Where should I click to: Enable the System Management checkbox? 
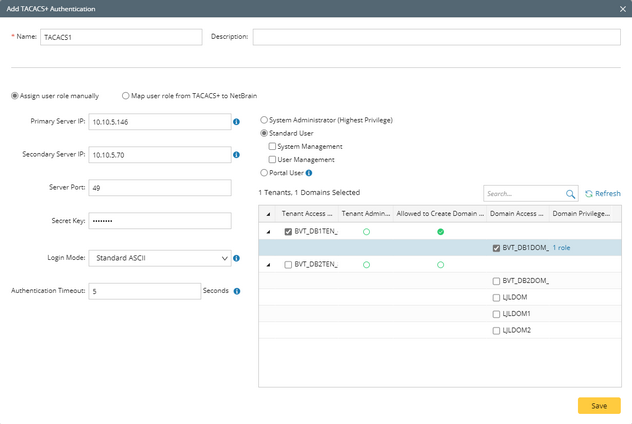(273, 147)
